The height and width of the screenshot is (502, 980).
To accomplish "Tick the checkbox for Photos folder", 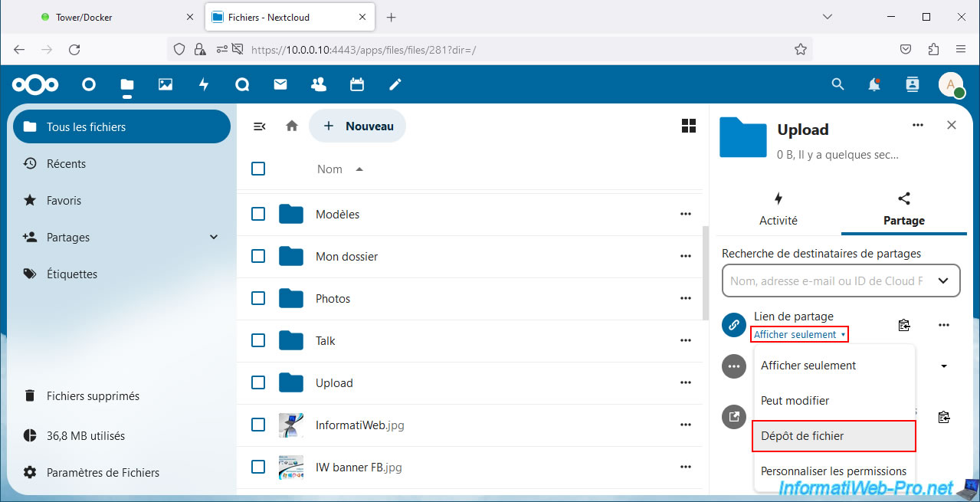I will click(x=258, y=298).
